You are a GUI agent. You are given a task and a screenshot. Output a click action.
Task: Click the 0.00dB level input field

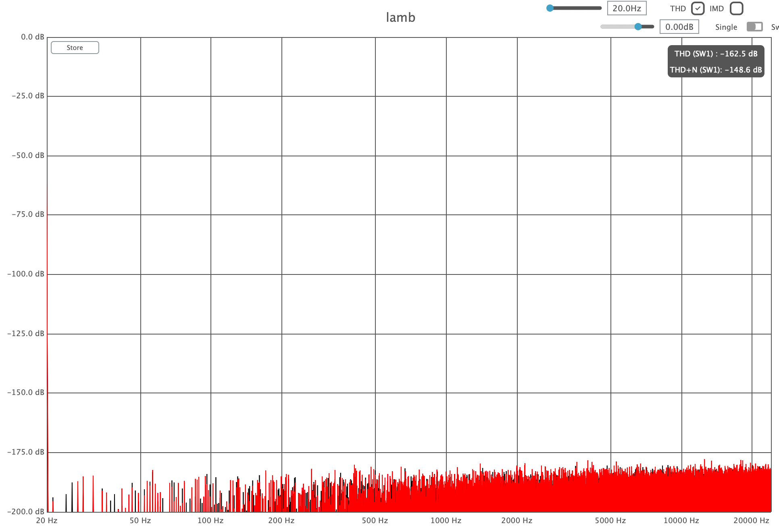679,27
